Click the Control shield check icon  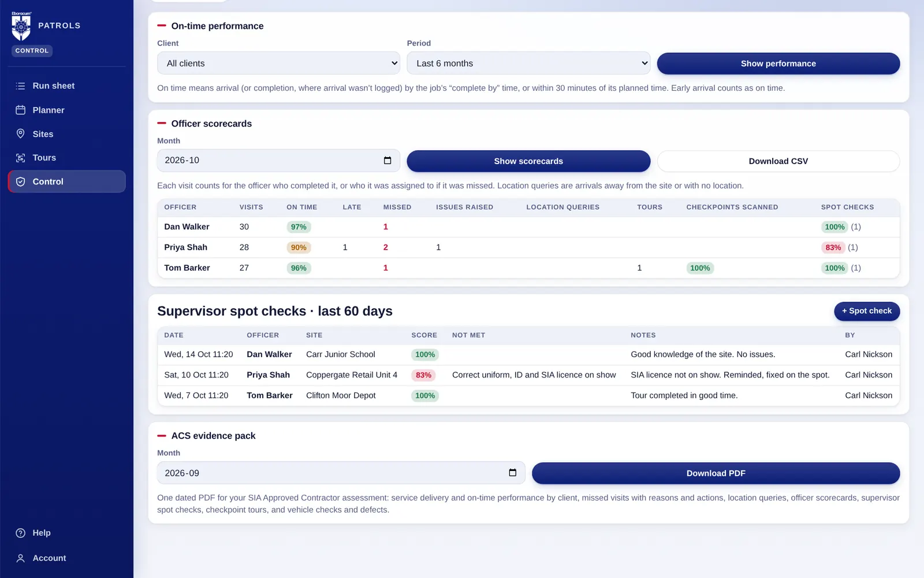point(20,181)
